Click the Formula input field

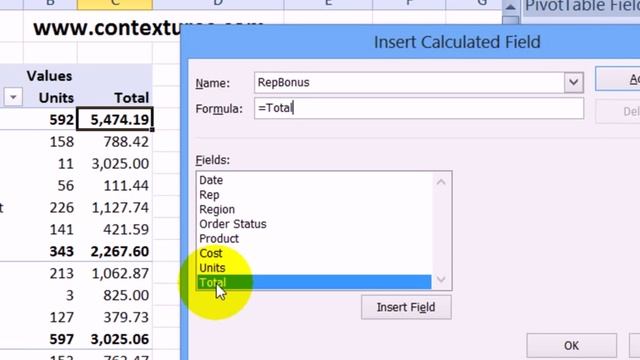[x=419, y=108]
